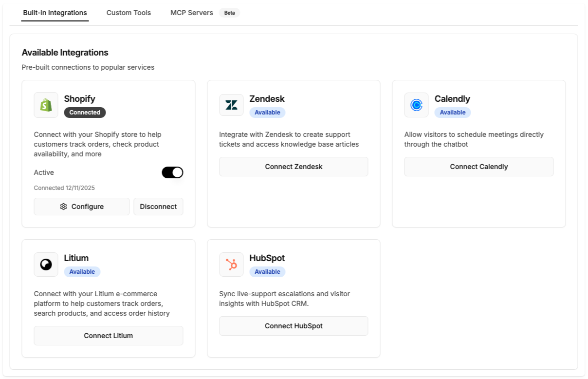Click the Shopify logo icon
Viewport: 588px width, 379px height.
[46, 105]
